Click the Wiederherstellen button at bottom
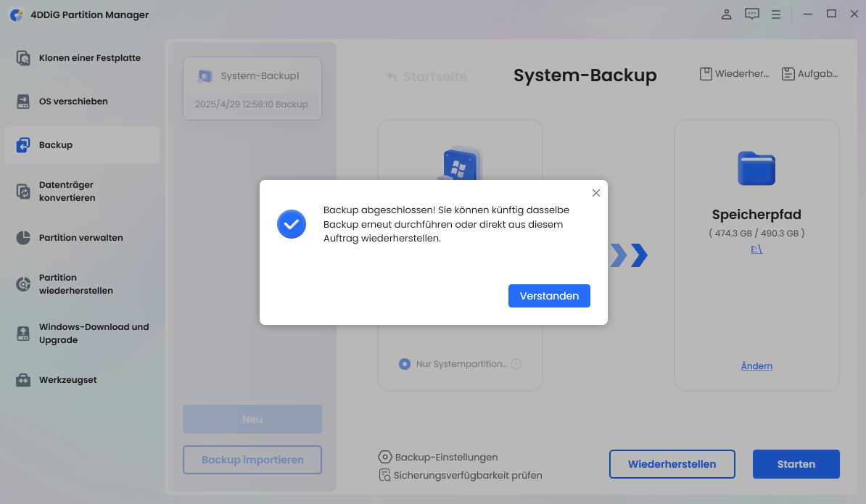Viewport: 866px width, 504px height. click(x=672, y=464)
